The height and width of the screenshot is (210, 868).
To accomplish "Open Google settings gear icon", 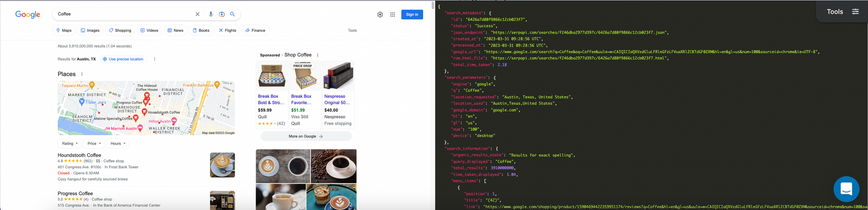I will coord(380,14).
